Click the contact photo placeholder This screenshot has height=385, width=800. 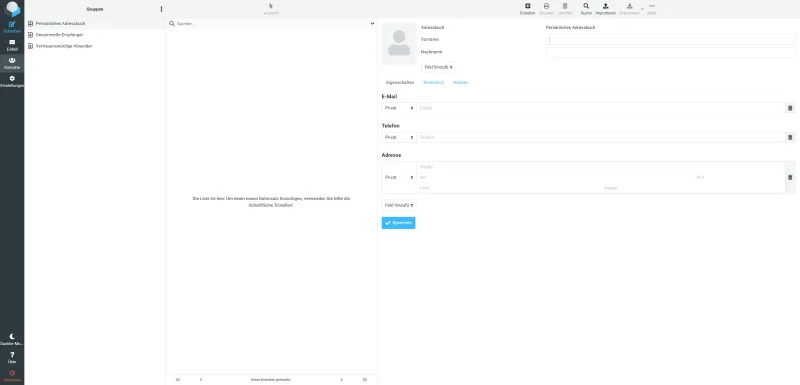[x=399, y=43]
